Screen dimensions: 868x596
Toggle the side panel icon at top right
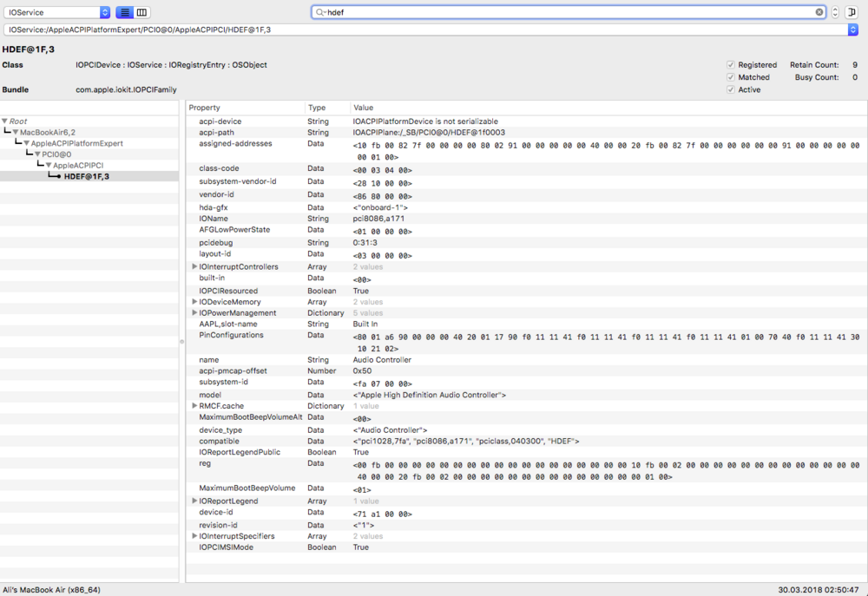click(852, 12)
